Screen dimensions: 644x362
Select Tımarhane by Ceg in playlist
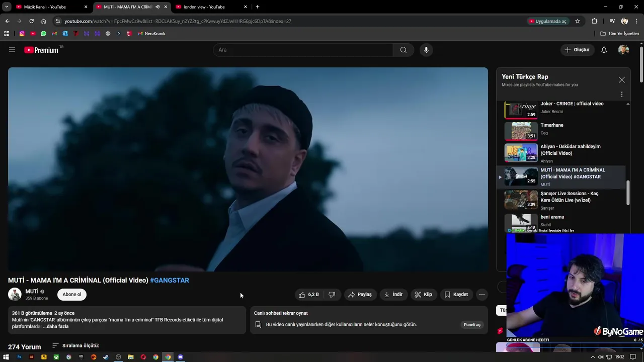click(x=561, y=131)
